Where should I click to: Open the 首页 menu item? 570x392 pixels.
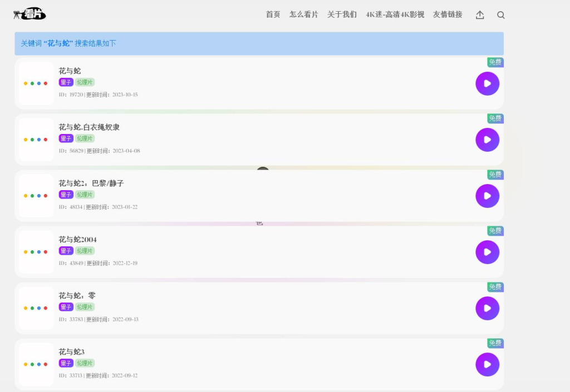coord(273,14)
